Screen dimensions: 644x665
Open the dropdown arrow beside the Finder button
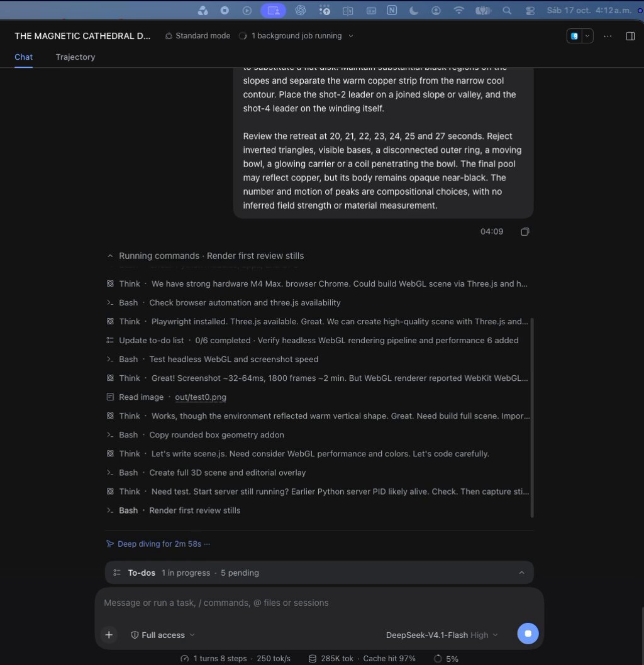click(587, 36)
